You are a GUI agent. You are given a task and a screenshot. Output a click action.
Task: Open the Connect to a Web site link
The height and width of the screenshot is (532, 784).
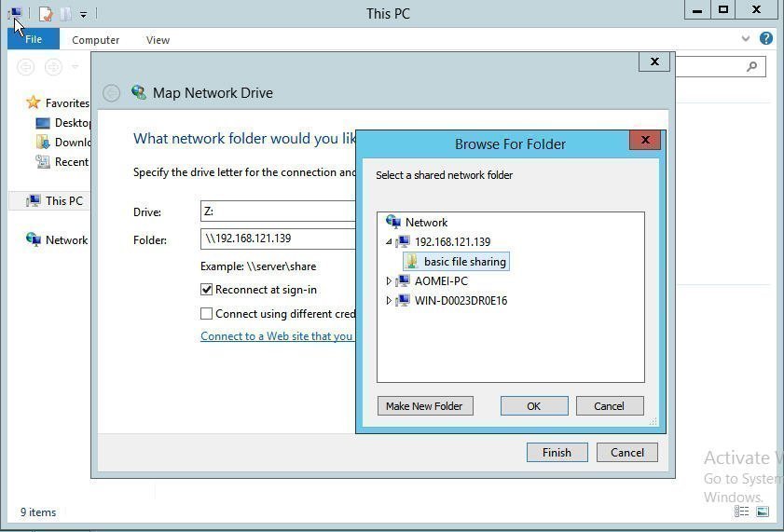(277, 336)
